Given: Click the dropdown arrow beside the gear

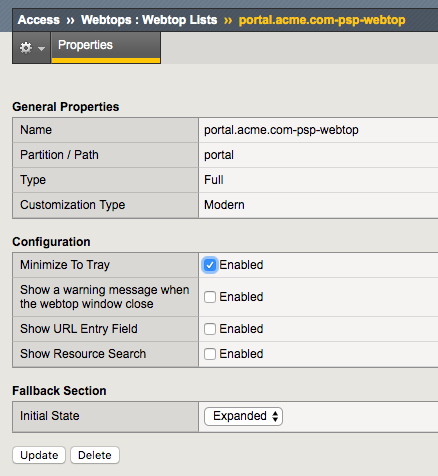Looking at the screenshot, I should pyautogui.click(x=41, y=49).
